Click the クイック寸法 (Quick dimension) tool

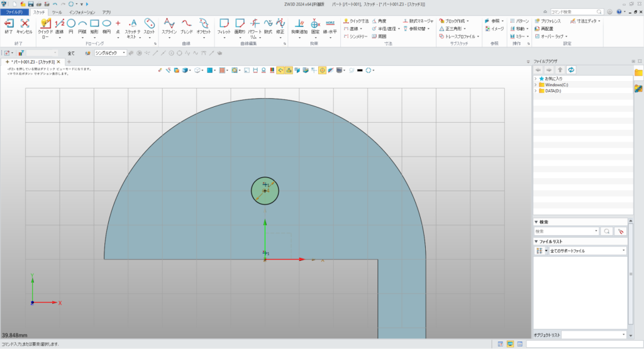click(356, 21)
